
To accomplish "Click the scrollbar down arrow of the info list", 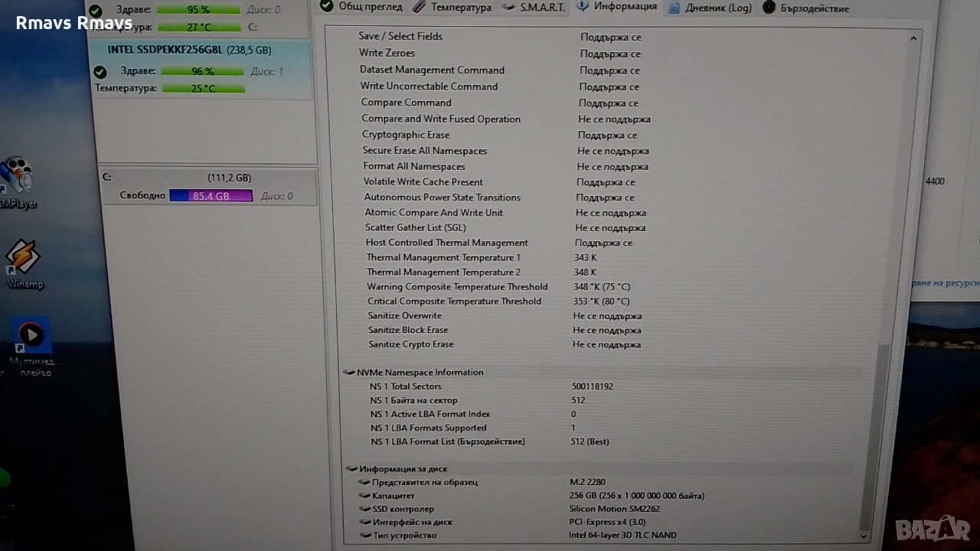I will (x=864, y=536).
